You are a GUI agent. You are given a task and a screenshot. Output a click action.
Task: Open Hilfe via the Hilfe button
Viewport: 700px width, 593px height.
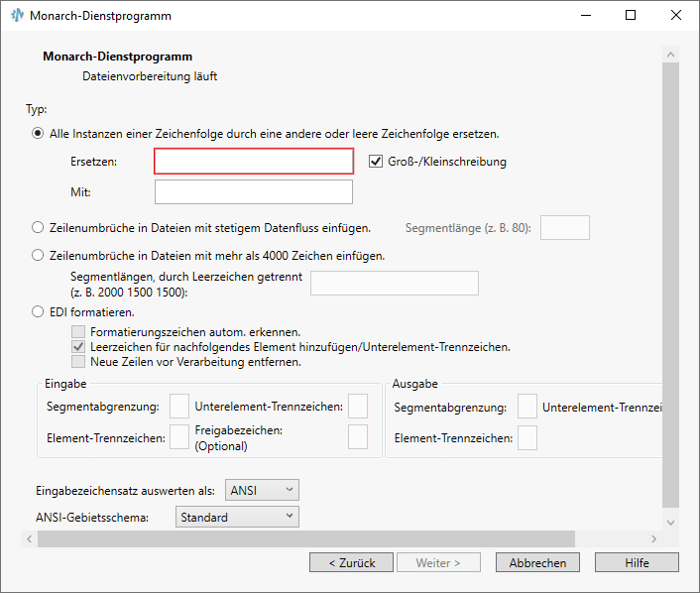tap(637, 562)
